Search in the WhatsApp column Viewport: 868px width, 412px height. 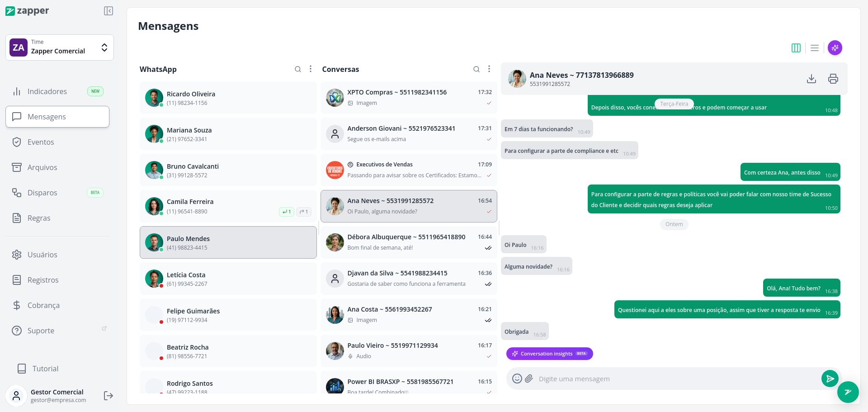(x=298, y=69)
